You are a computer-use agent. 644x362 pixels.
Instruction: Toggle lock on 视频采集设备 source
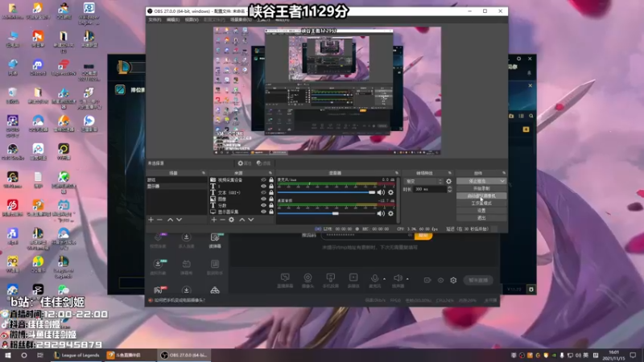(271, 179)
